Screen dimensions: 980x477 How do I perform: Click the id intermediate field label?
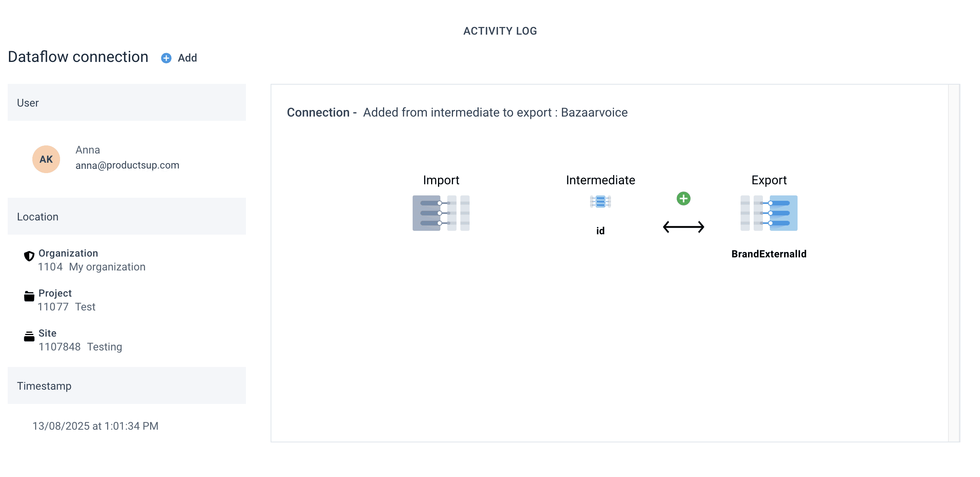pyautogui.click(x=600, y=231)
